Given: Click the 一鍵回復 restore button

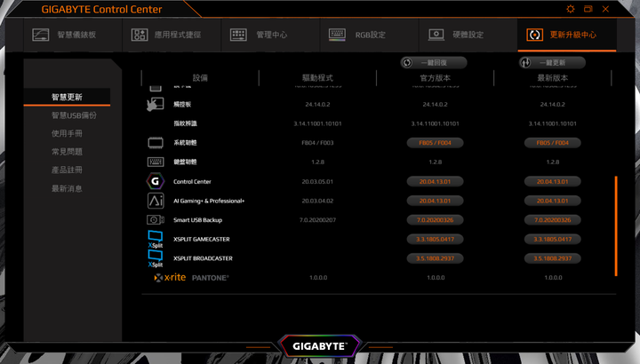Looking at the screenshot, I should pyautogui.click(x=434, y=62).
